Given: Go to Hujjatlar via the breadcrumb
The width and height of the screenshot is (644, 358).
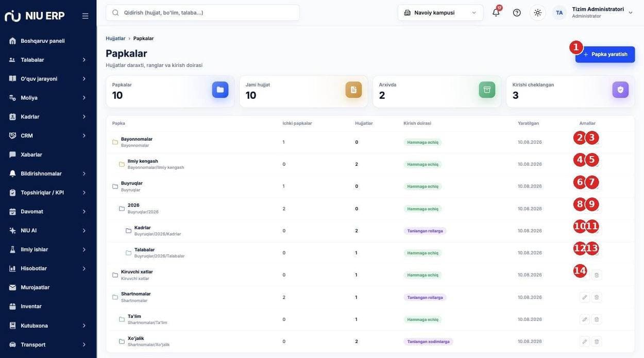Looking at the screenshot, I should tap(115, 39).
